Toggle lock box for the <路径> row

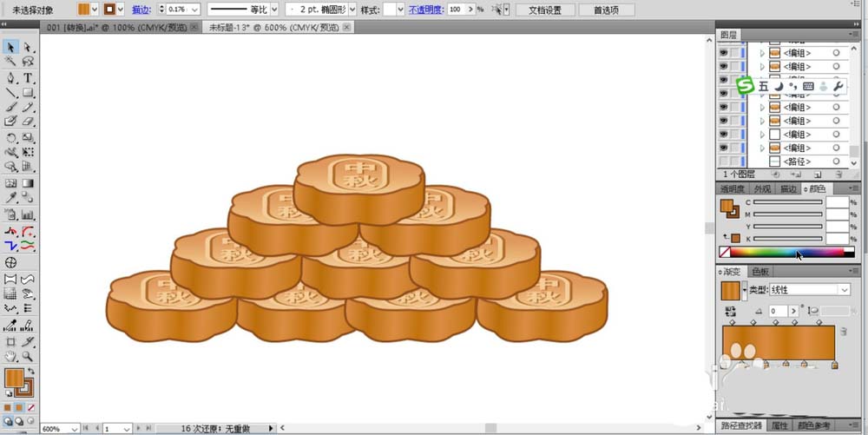[734, 161]
